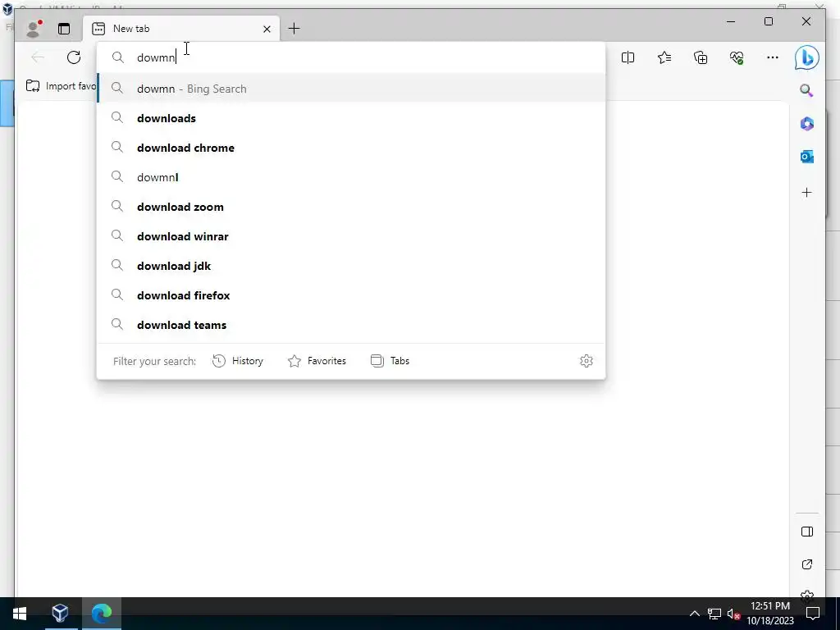Click the address bar containing downmn
840x630 pixels.
pos(351,57)
